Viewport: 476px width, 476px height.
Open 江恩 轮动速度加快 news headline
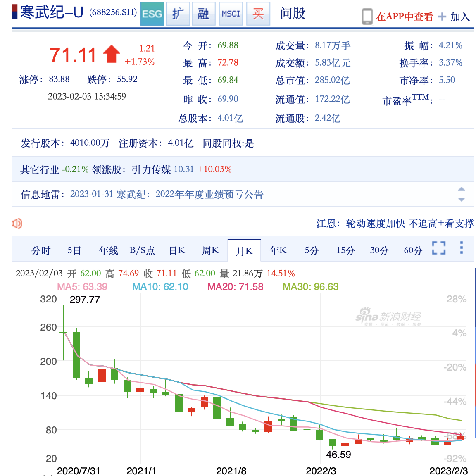pos(395,224)
